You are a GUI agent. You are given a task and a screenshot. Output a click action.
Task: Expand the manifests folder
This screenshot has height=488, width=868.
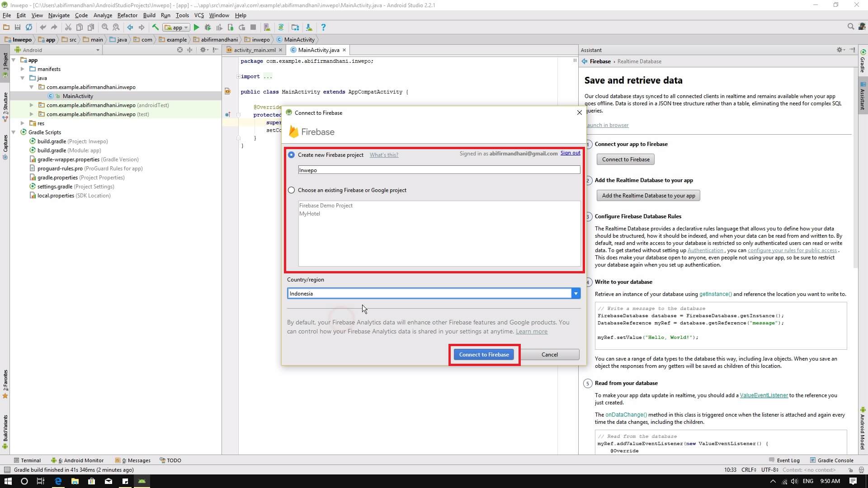(x=23, y=69)
